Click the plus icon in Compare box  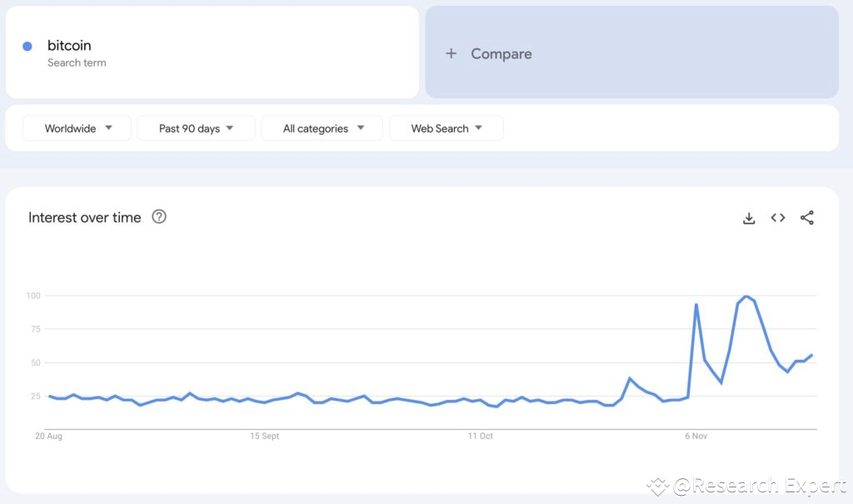pyautogui.click(x=451, y=53)
